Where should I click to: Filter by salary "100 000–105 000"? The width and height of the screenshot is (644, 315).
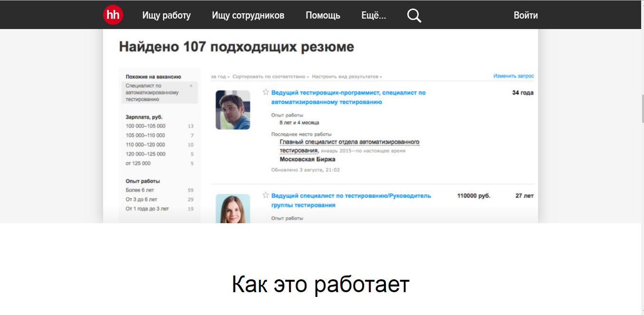pyautogui.click(x=145, y=126)
